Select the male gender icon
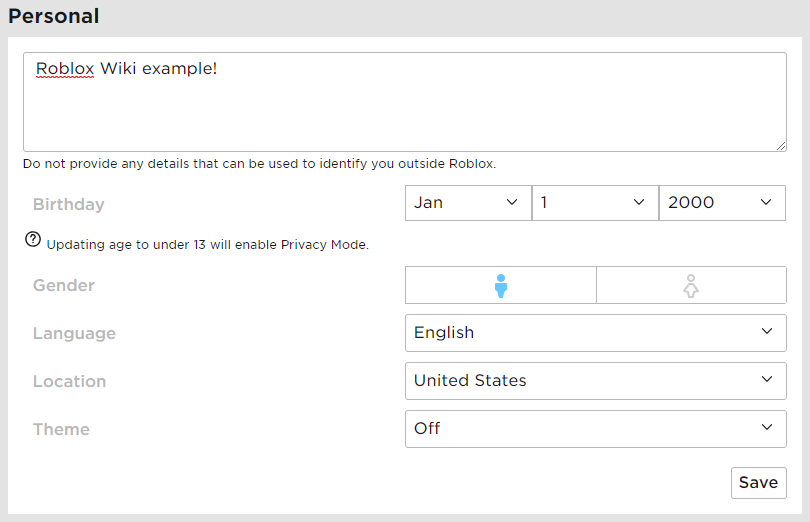Image resolution: width=810 pixels, height=522 pixels. pyautogui.click(x=501, y=285)
